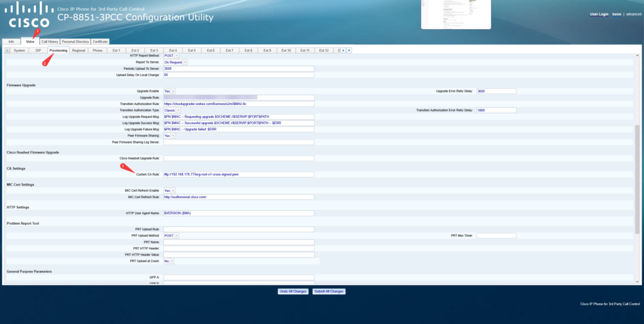Open the Personal Directory tab
Screen dimensions: 644x324
pyautogui.click(x=75, y=42)
